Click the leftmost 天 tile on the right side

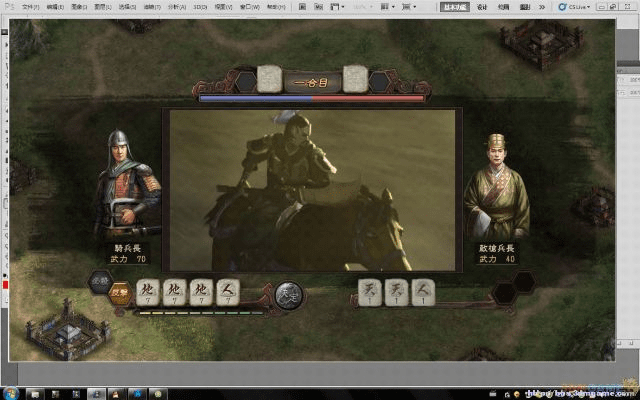click(x=370, y=291)
